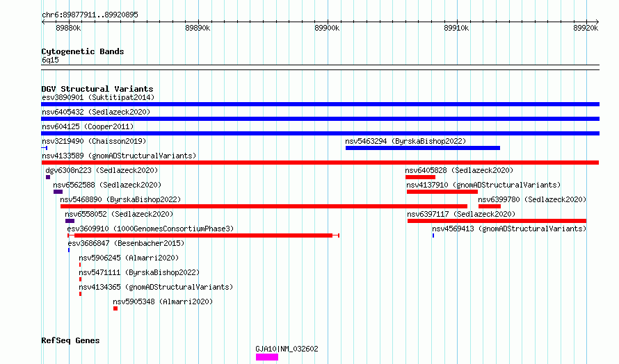619x364 pixels.
Task: Click the 89910k ruler tick label
Action: tap(456, 28)
